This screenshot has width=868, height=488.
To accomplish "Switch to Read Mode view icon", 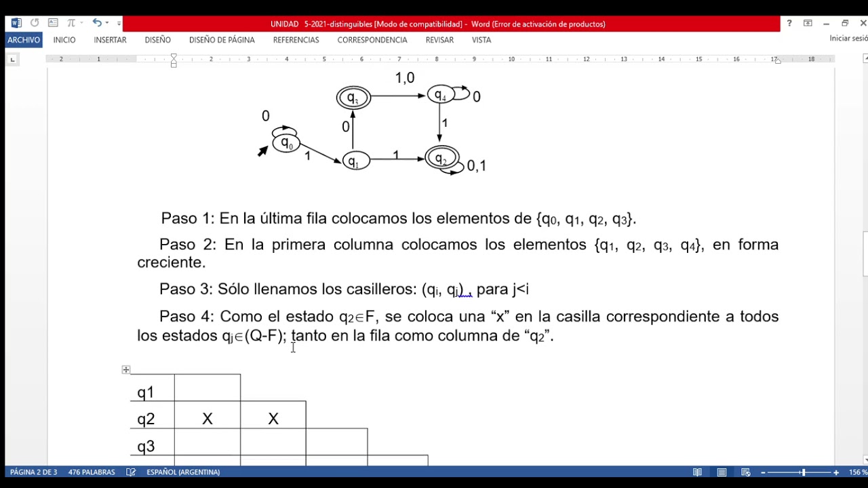I will [697, 472].
